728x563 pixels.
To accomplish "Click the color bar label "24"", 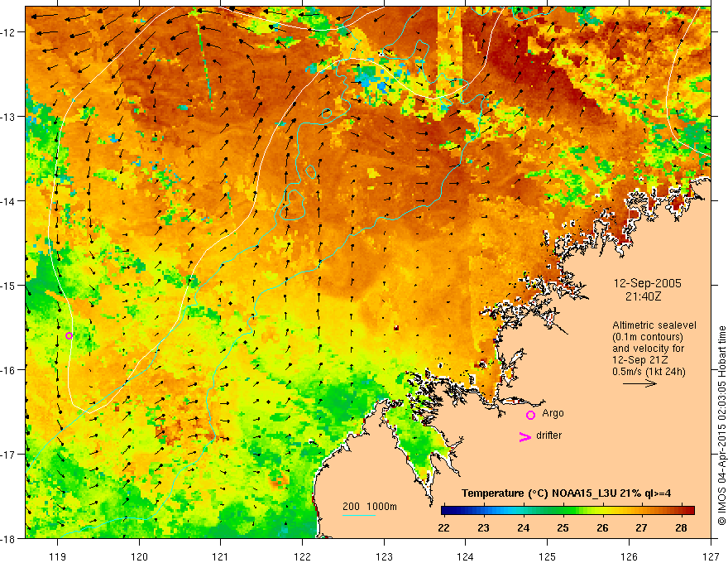I will 523,528.
